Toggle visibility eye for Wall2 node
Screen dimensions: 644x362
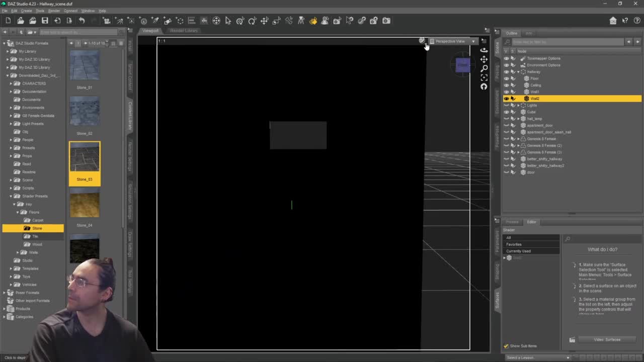(x=506, y=99)
